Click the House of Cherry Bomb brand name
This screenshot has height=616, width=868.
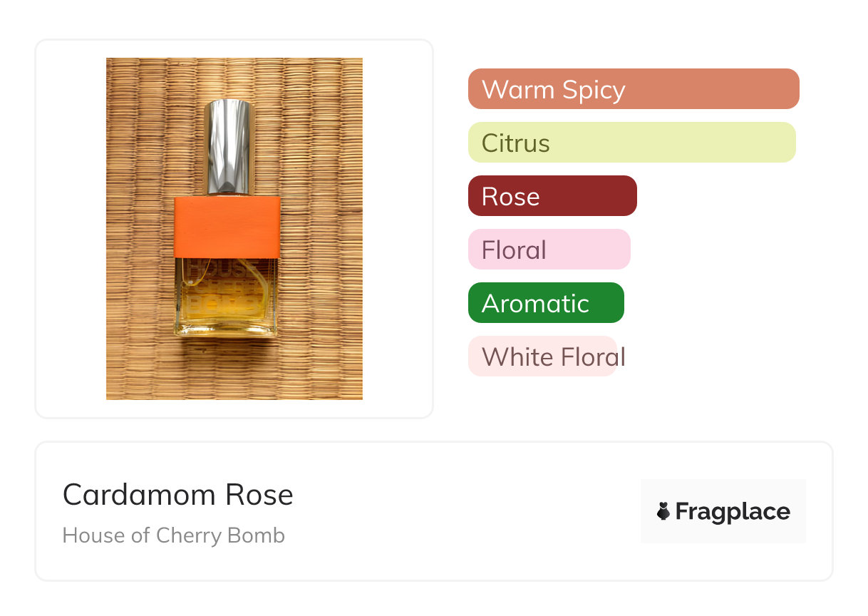(x=173, y=535)
